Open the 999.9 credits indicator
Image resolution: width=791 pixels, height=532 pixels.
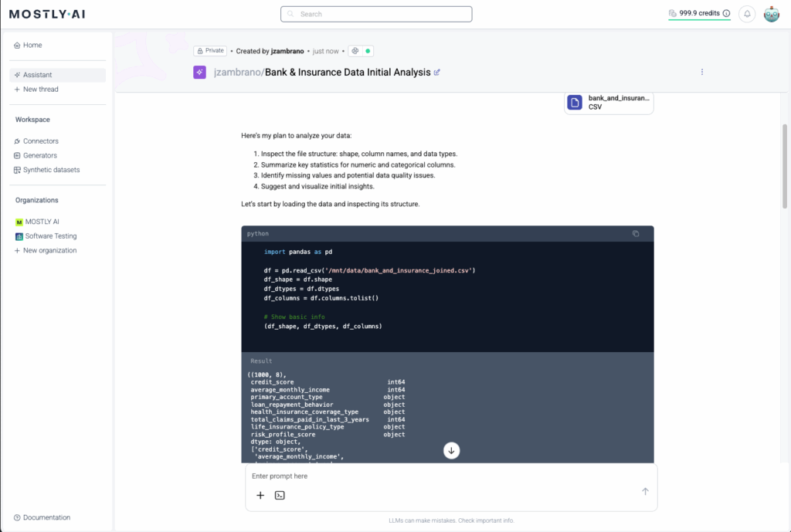[x=699, y=14]
